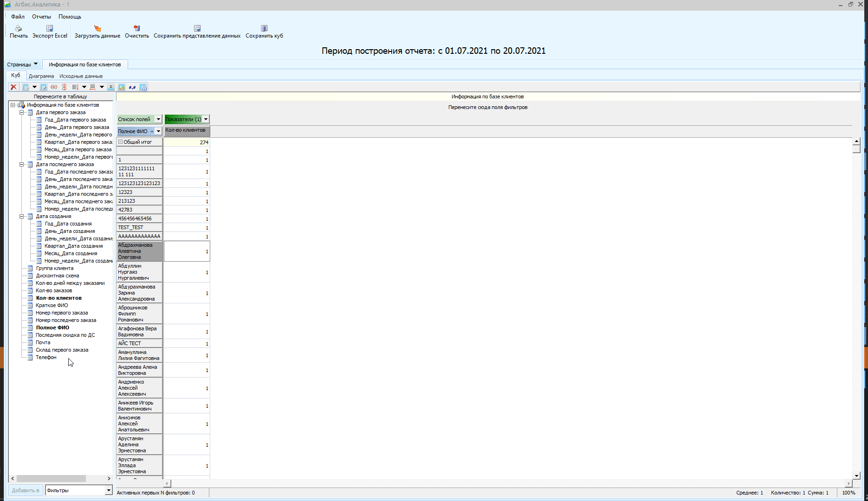Click the horizontal strikethrough glasses icon
Screen dimensions: 868x501
[54, 87]
